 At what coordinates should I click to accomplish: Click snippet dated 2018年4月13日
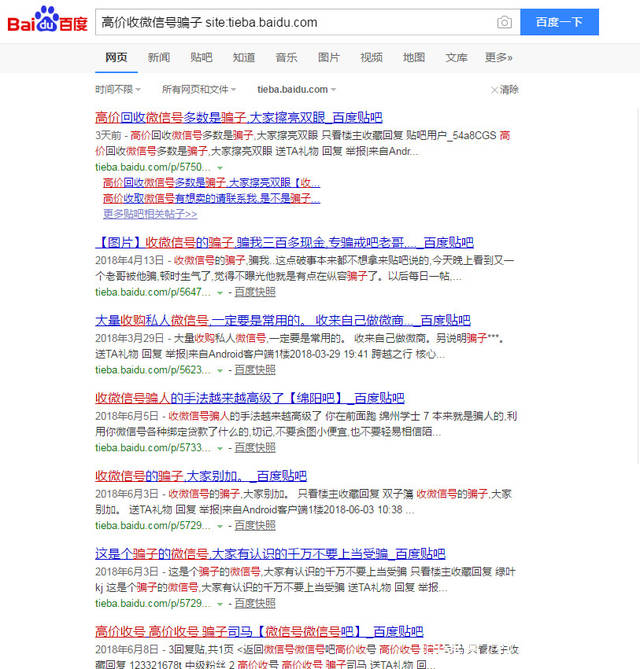tap(305, 268)
